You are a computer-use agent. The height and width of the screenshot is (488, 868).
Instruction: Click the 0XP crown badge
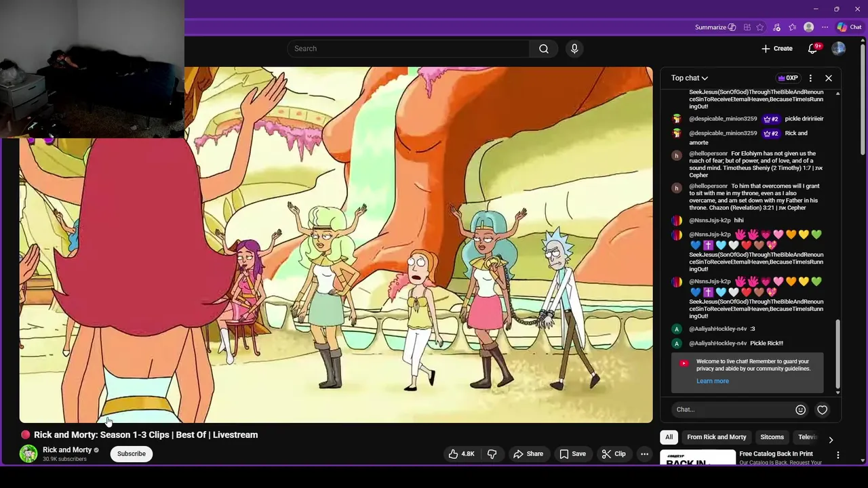(x=788, y=78)
